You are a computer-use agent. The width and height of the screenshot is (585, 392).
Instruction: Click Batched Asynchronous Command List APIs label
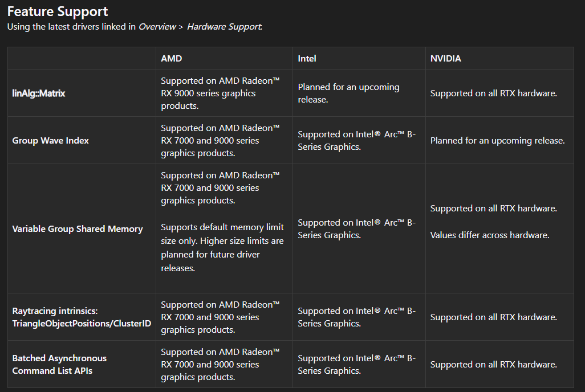59,365
